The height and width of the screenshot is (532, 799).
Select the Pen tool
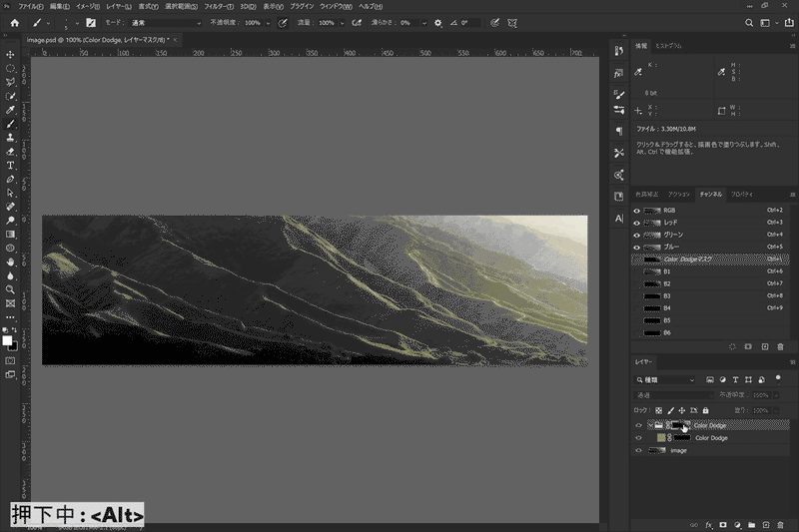pos(10,179)
